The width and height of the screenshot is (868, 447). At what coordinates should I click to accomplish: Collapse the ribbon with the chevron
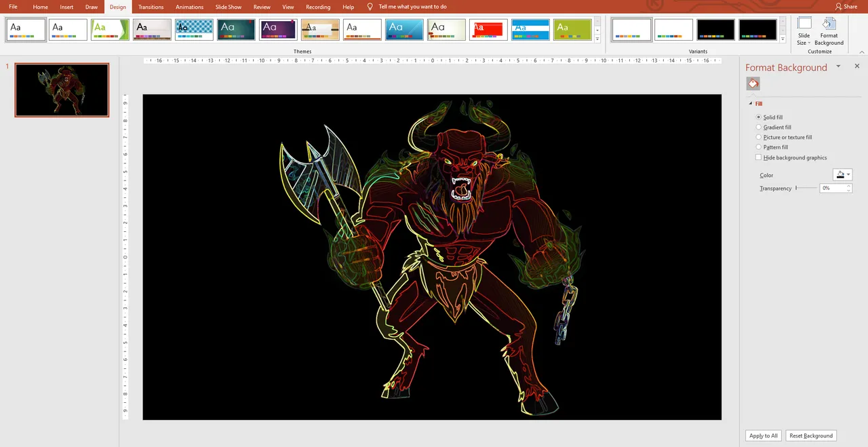862,52
